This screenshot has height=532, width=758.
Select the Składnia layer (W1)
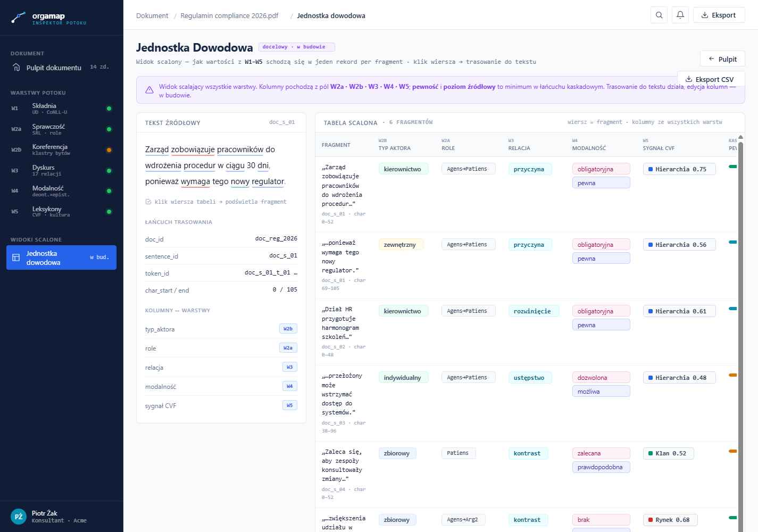61,109
